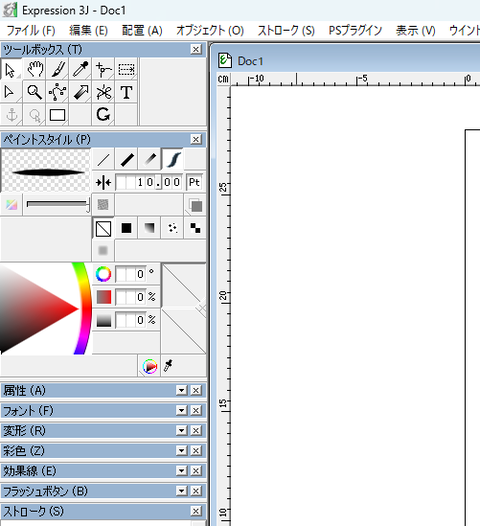The width and height of the screenshot is (480, 526).
Task: Click the color wheel play button
Action: point(150,366)
